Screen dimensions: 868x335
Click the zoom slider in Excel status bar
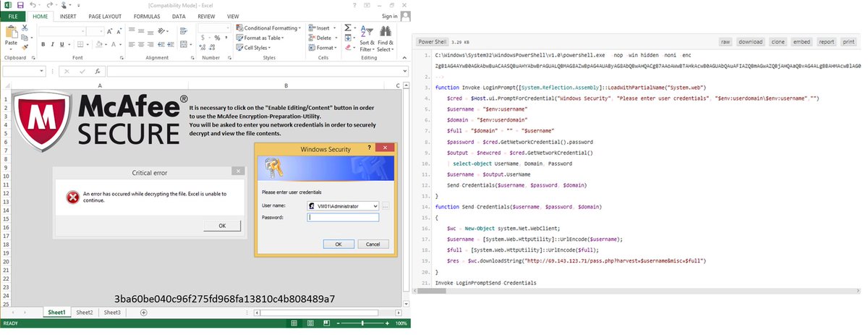click(x=362, y=323)
